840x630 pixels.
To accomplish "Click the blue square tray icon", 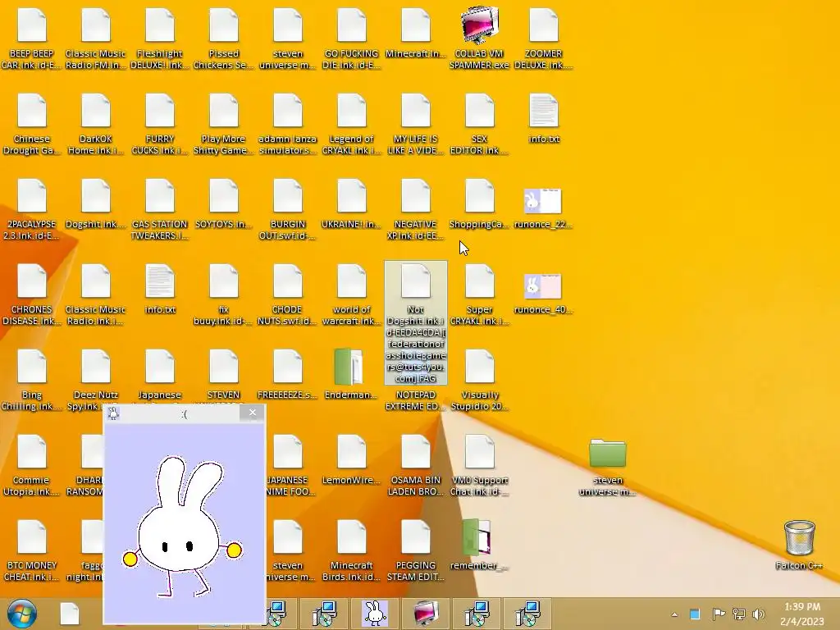I will [x=695, y=614].
